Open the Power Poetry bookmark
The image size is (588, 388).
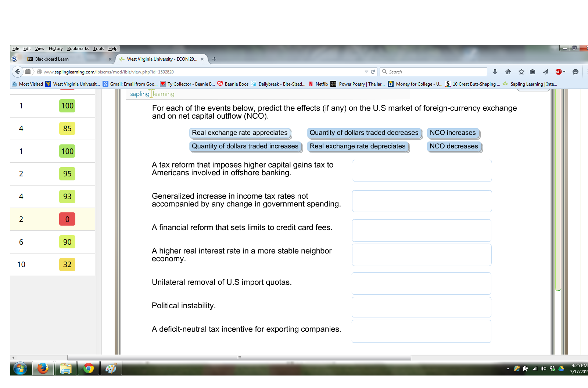[358, 84]
